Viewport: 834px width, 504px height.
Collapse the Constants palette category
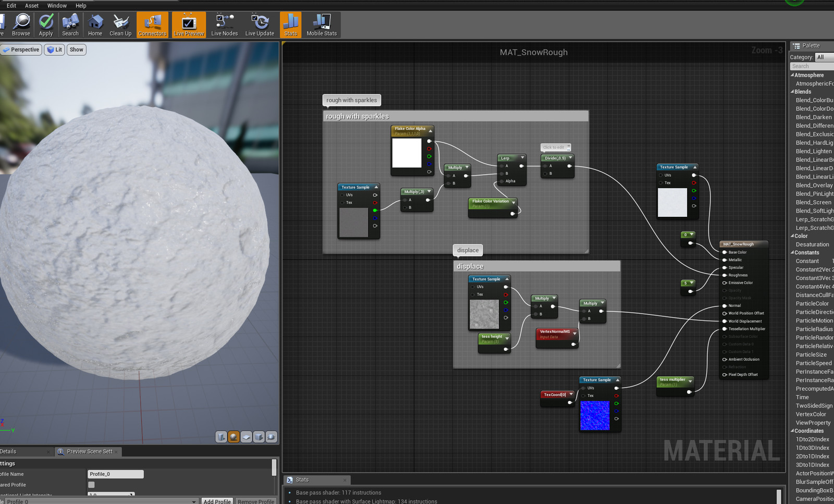coord(792,253)
